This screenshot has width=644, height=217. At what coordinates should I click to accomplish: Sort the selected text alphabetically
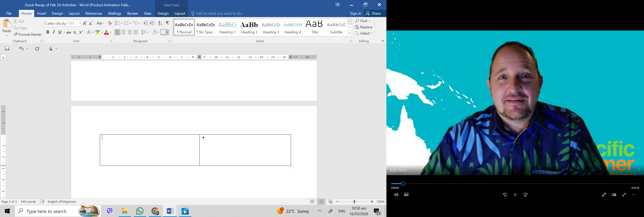(160, 23)
